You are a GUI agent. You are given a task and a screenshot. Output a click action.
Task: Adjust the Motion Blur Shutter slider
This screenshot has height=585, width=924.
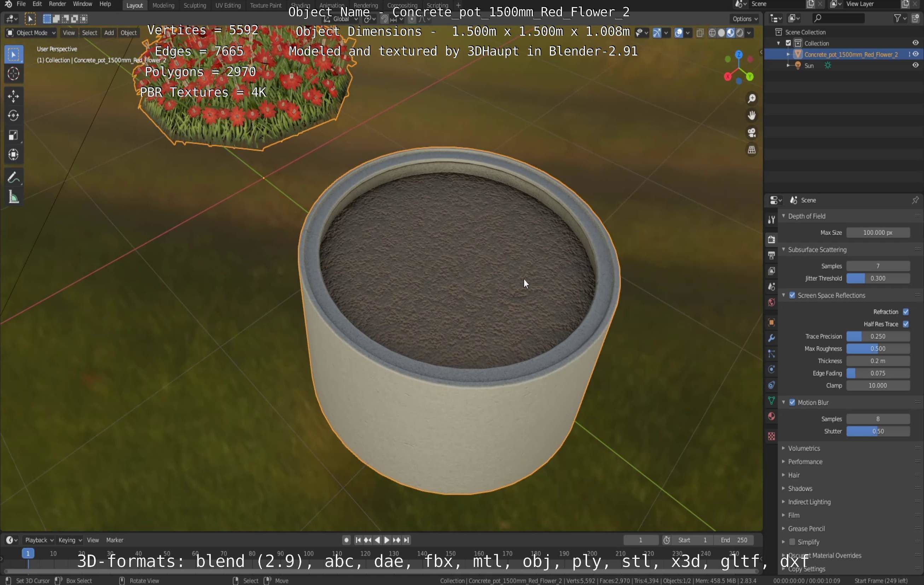point(878,431)
